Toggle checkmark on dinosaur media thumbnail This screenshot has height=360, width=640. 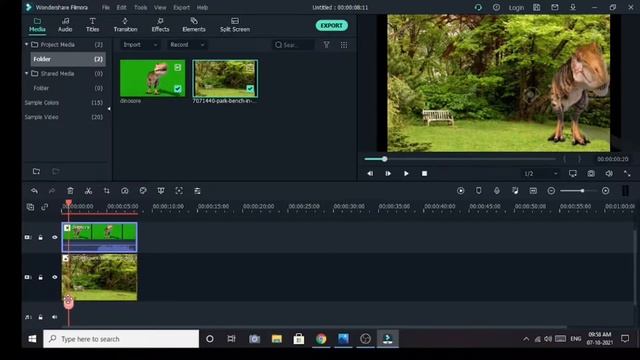[x=178, y=89]
